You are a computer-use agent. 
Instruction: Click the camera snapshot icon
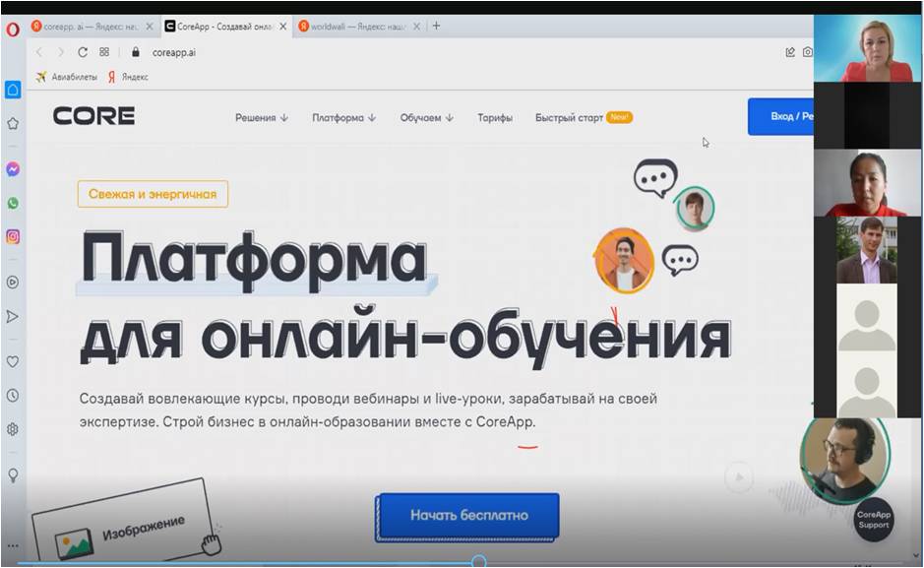pos(807,52)
